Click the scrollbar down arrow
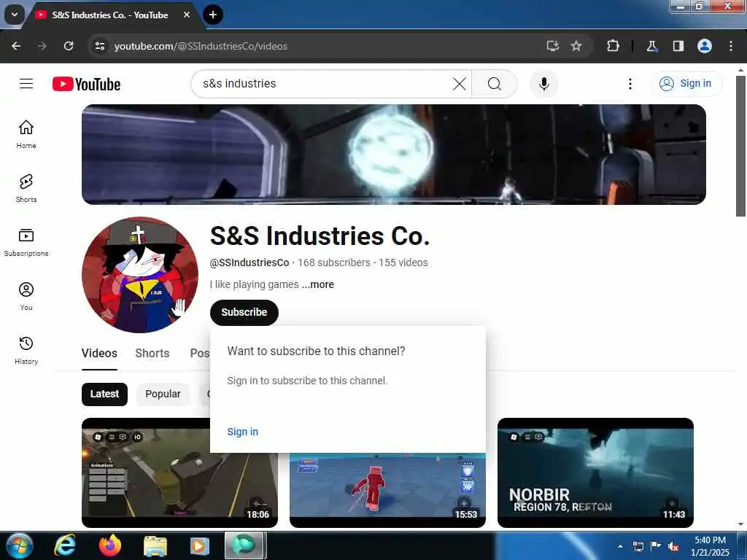The width and height of the screenshot is (747, 560). (x=740, y=524)
